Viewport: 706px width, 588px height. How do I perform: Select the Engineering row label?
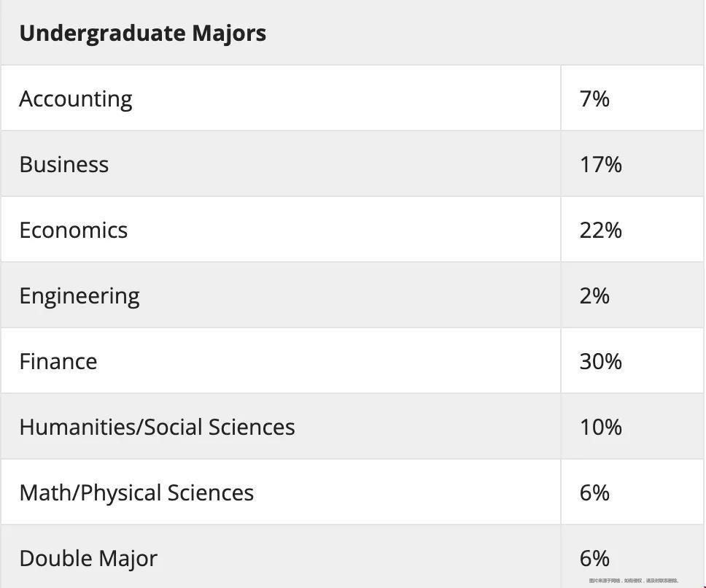(x=79, y=297)
